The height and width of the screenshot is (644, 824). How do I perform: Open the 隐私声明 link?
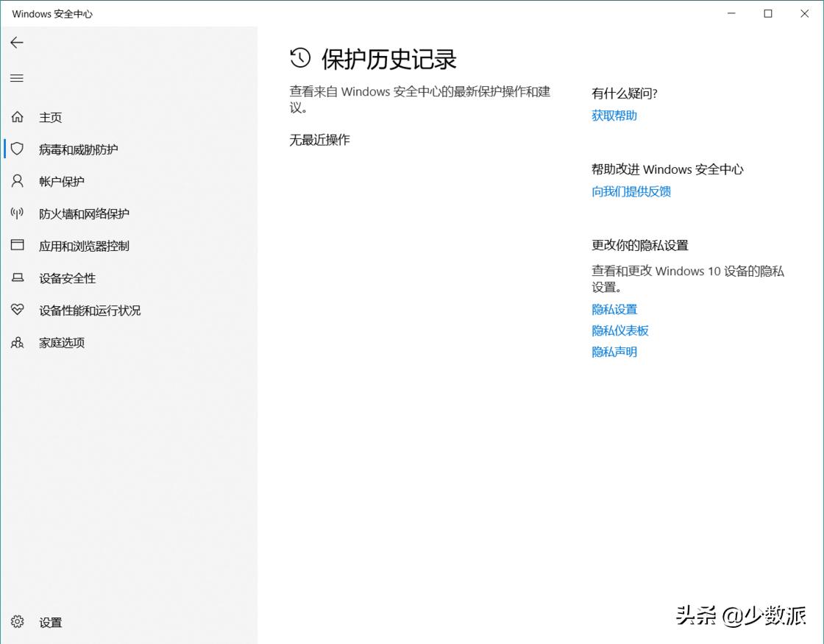(x=614, y=352)
